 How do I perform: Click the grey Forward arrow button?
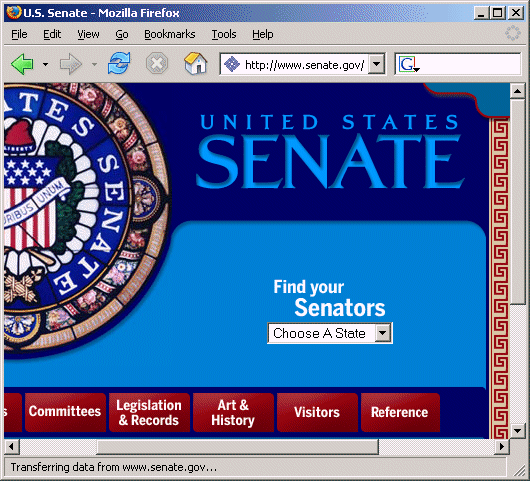pyautogui.click(x=71, y=64)
